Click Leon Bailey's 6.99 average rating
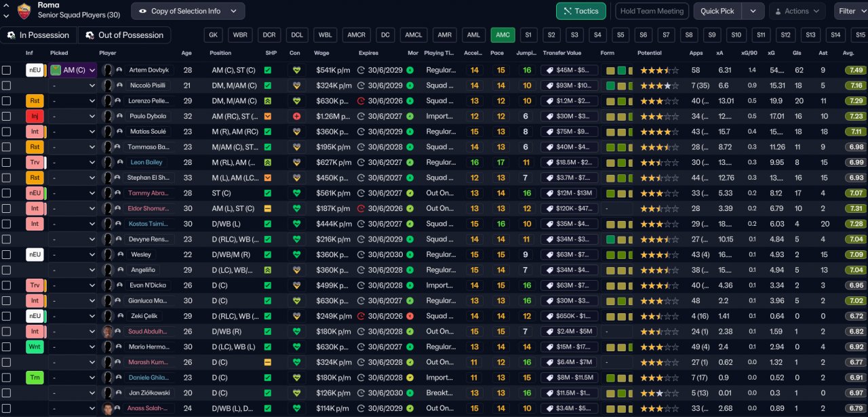 coord(854,162)
